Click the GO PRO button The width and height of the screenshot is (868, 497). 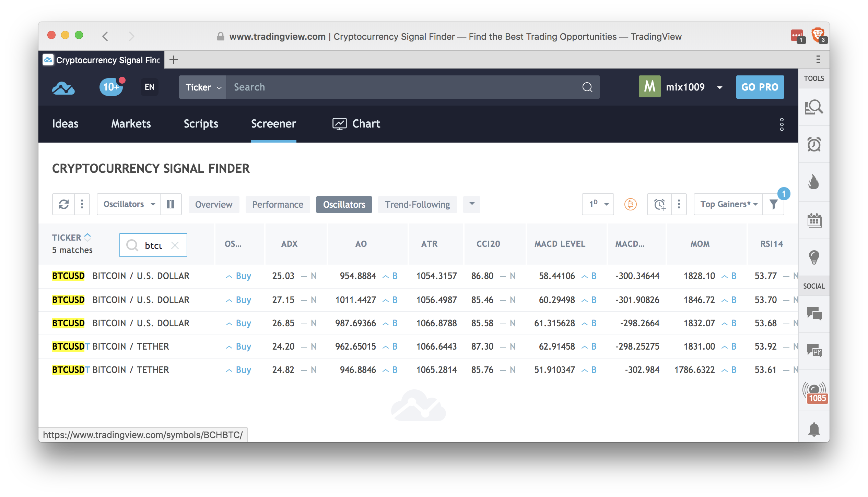(760, 87)
